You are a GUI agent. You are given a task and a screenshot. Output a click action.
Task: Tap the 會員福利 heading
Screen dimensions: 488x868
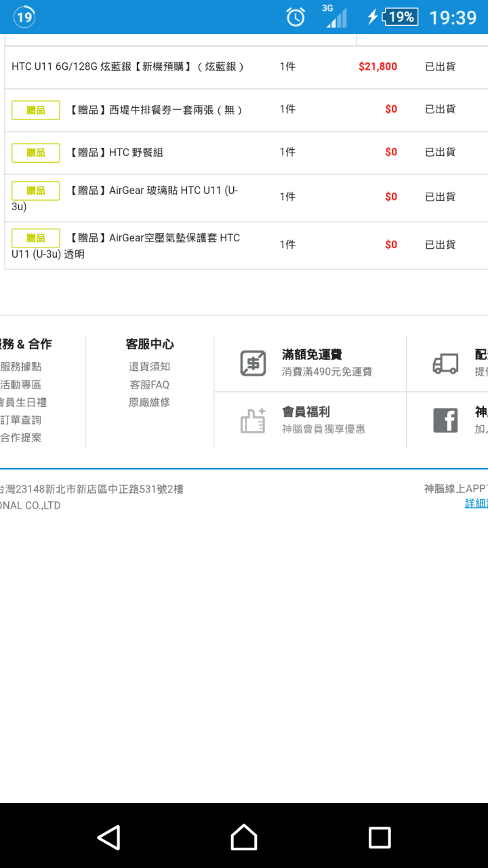point(306,412)
